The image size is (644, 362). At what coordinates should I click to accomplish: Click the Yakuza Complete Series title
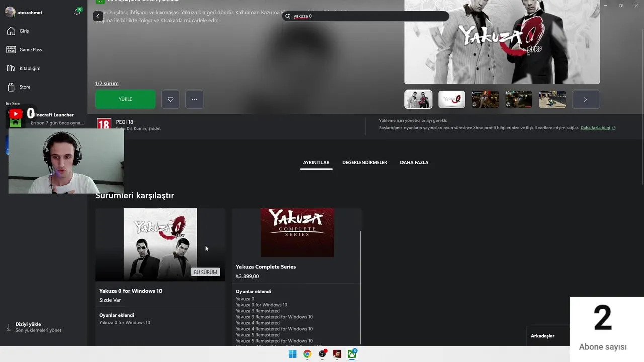[x=266, y=267]
